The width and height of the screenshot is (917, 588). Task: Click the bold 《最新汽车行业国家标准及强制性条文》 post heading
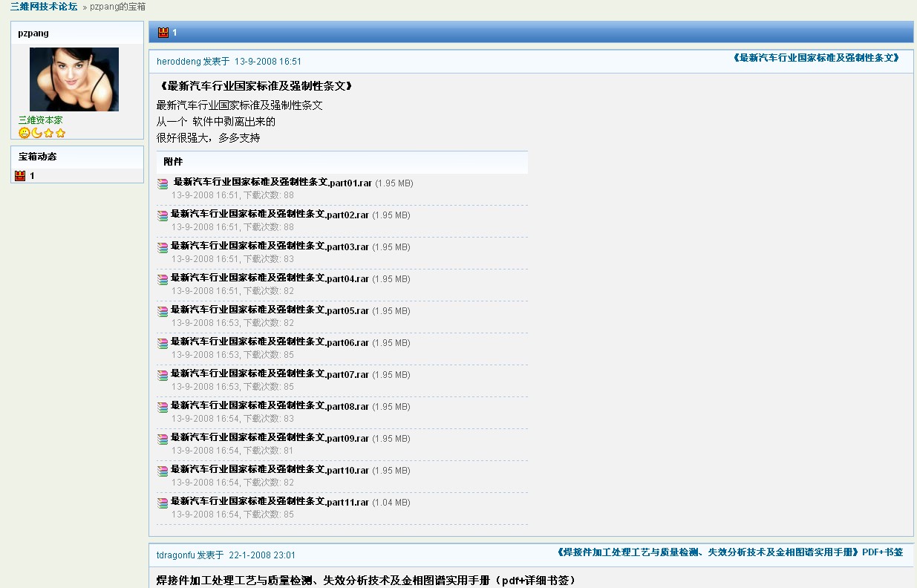coord(255,86)
